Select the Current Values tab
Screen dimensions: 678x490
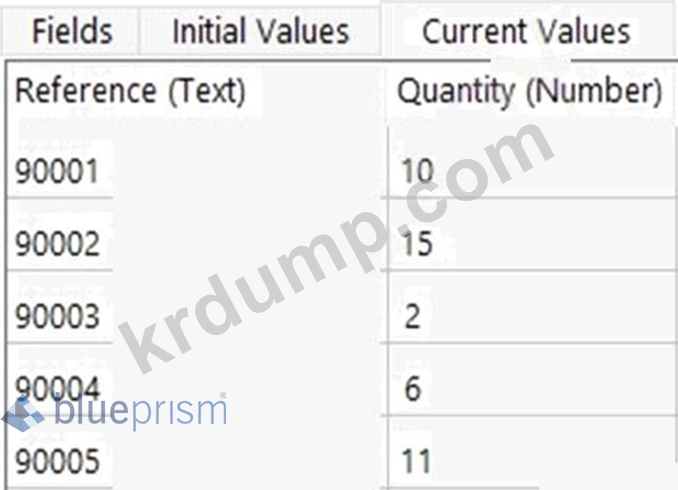pyautogui.click(x=526, y=31)
